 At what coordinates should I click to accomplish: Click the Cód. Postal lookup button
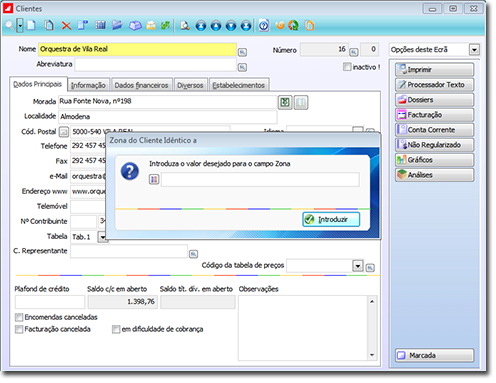coord(64,132)
